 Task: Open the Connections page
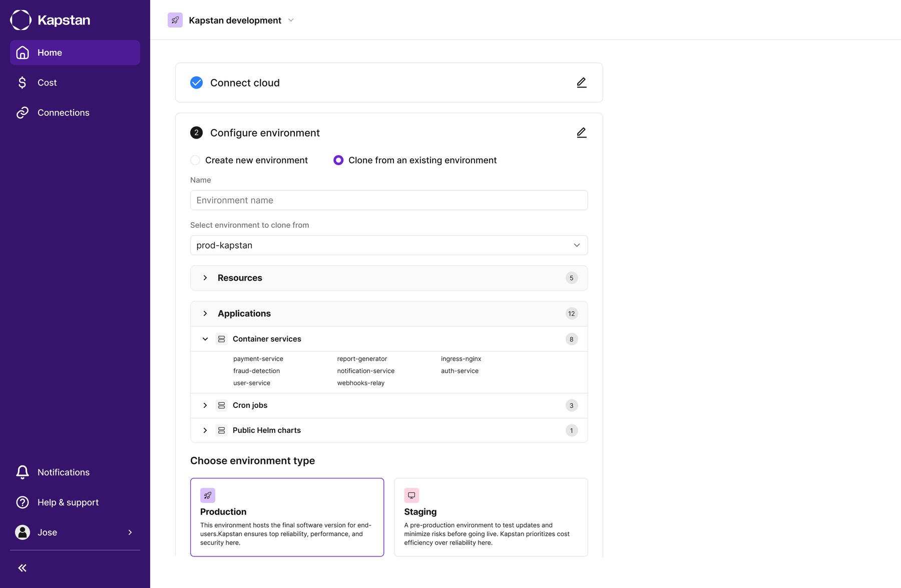click(x=75, y=113)
